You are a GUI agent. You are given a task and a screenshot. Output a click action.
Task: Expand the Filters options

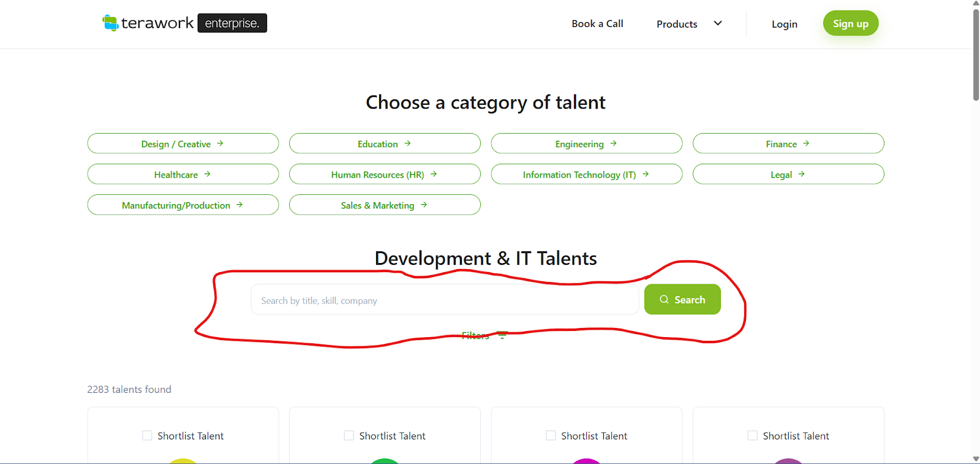pyautogui.click(x=476, y=335)
